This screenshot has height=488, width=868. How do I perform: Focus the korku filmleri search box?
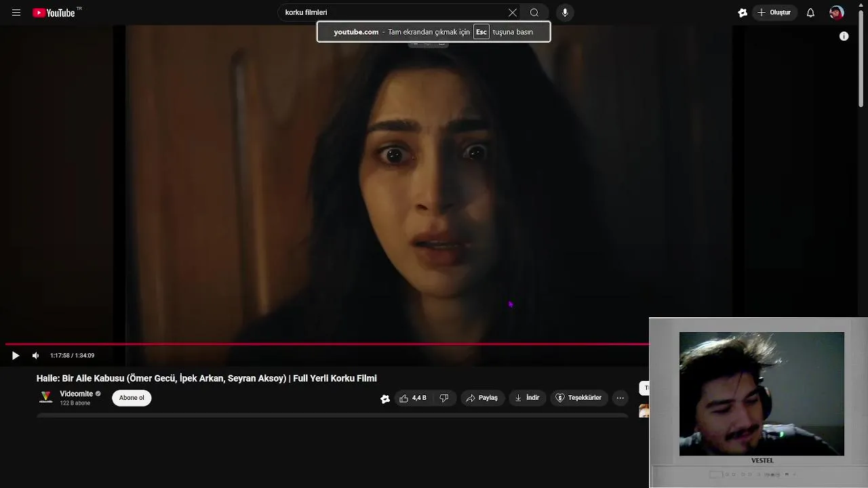393,13
